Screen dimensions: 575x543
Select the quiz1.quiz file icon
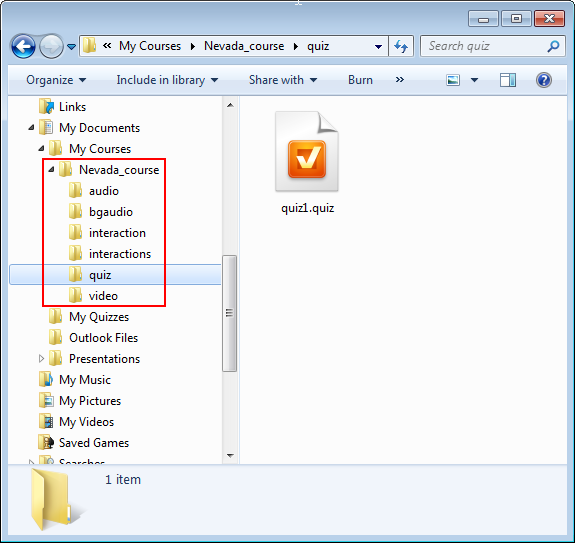pos(307,151)
